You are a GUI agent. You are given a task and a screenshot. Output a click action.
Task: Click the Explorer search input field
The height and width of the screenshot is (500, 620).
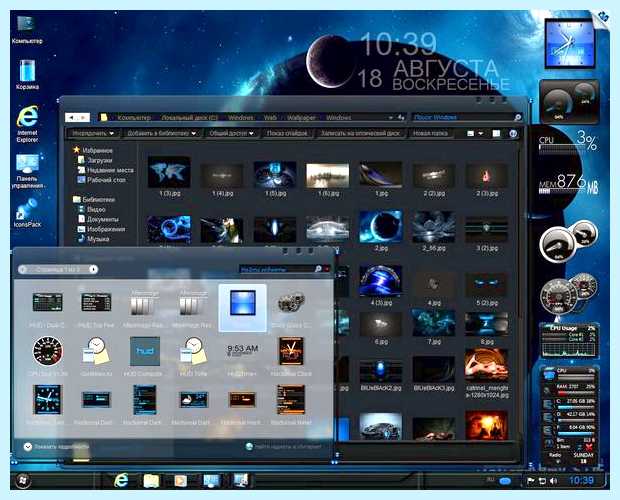tap(462, 117)
